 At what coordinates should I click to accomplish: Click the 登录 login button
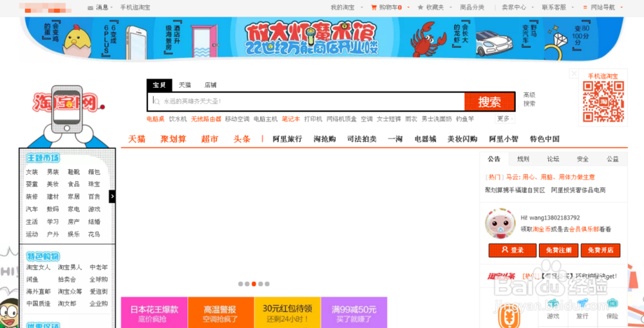[512, 250]
